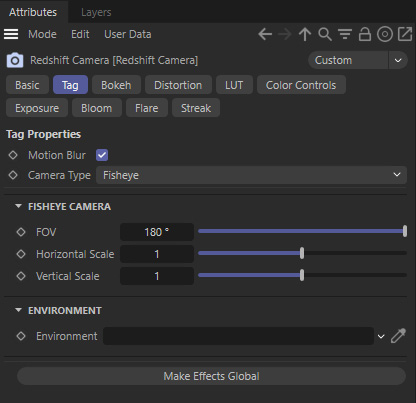Disable the Motion Blur checkbox
This screenshot has height=403, width=416.
(x=102, y=155)
